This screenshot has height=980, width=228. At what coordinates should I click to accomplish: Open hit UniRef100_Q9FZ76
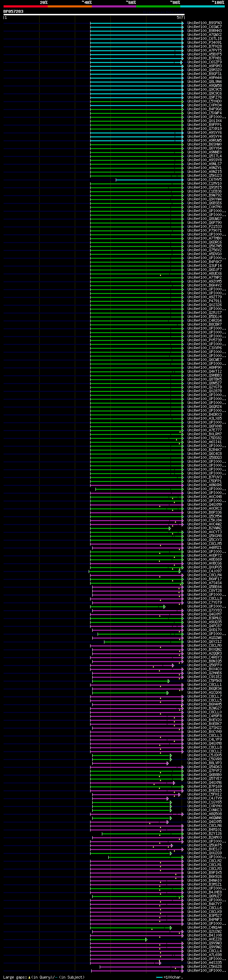(x=204, y=98)
